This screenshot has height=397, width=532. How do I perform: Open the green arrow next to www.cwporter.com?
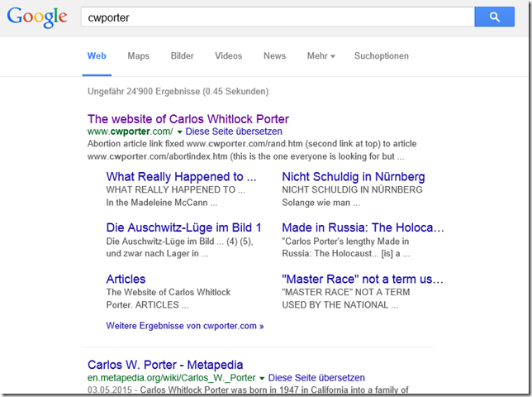(x=179, y=132)
